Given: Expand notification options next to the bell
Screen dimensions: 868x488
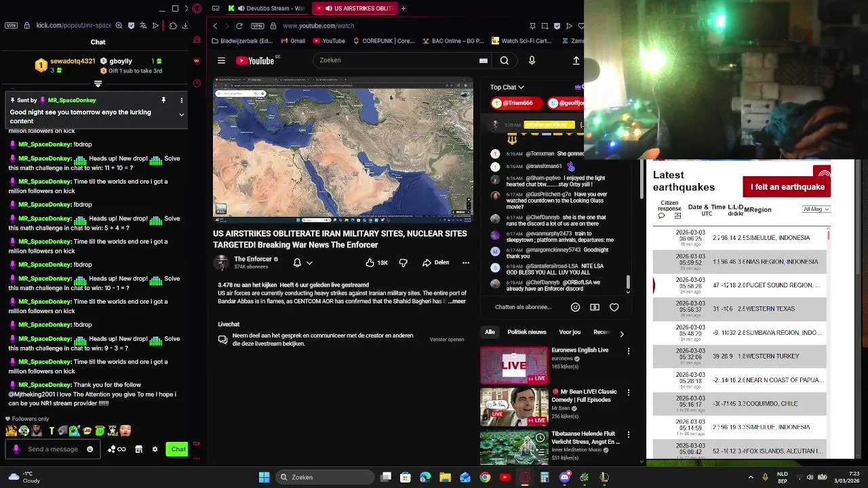Looking at the screenshot, I should (x=309, y=263).
